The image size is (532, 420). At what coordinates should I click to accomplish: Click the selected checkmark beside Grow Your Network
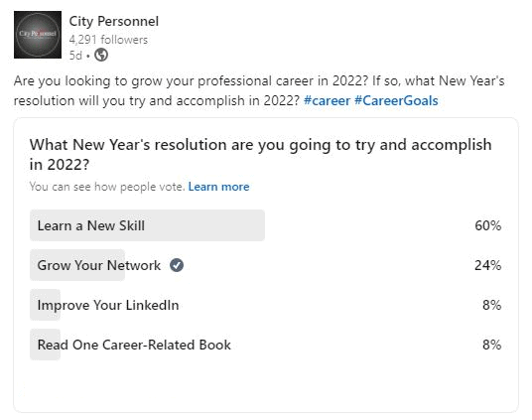[177, 265]
